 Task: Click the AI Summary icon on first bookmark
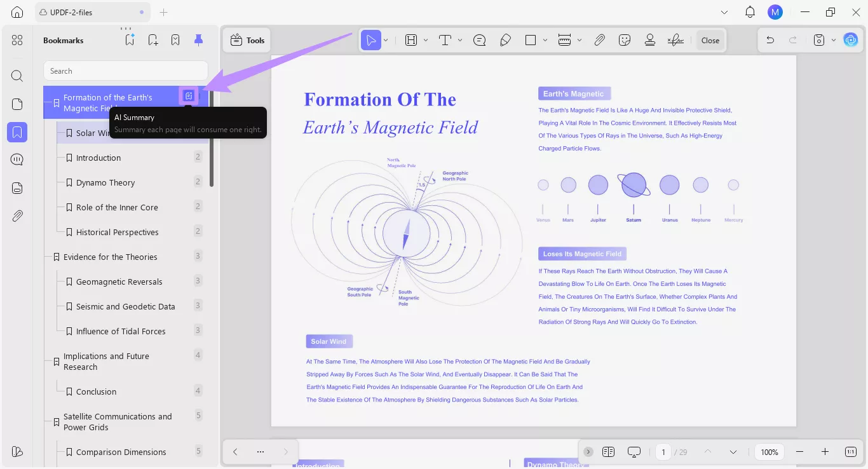tap(189, 96)
